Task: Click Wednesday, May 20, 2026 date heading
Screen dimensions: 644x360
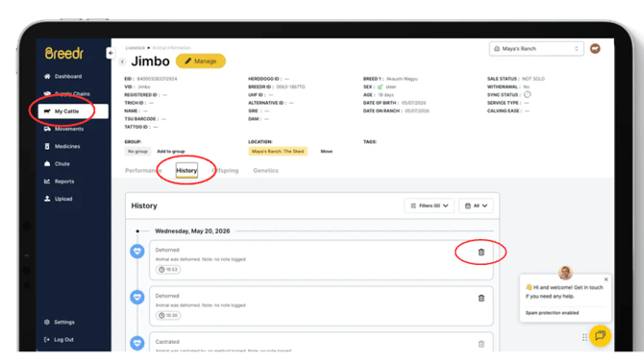Action: point(192,231)
